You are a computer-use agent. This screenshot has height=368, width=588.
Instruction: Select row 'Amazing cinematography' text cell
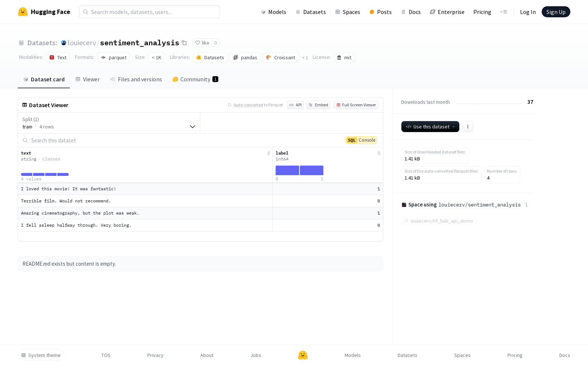point(145,213)
